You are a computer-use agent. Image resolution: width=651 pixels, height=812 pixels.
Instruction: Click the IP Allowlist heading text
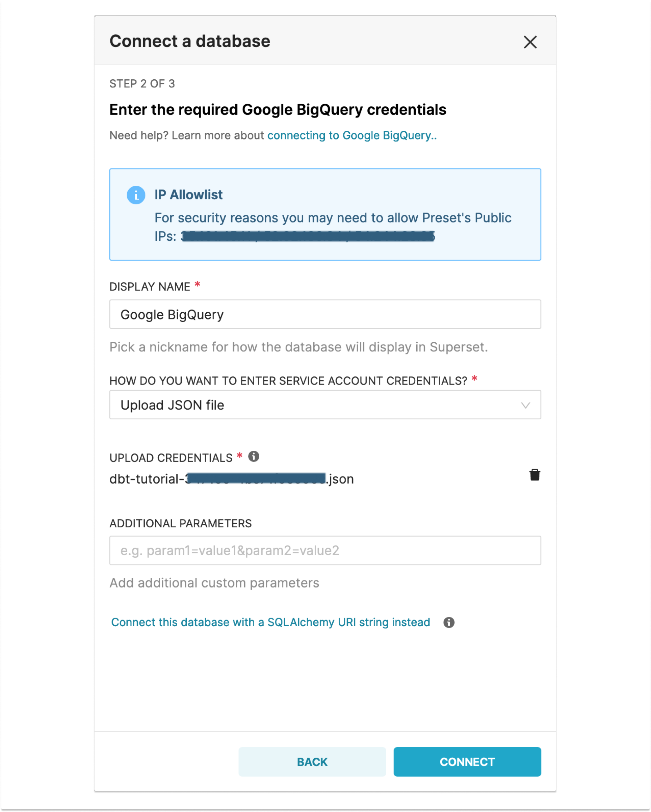(x=188, y=195)
